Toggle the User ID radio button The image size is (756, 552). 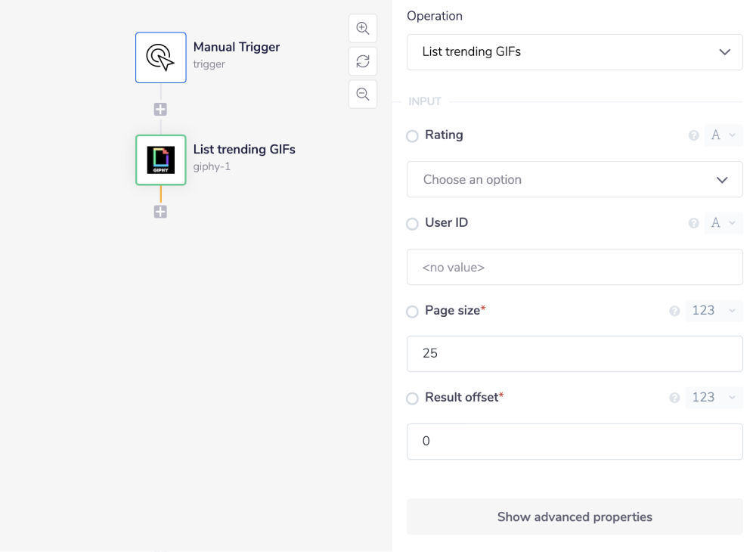pos(412,224)
